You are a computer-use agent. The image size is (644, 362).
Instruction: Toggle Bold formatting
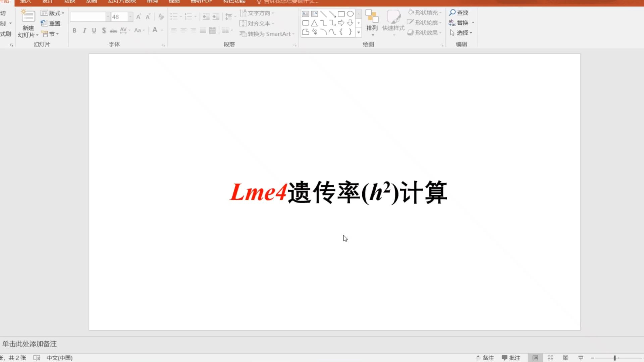(x=74, y=31)
